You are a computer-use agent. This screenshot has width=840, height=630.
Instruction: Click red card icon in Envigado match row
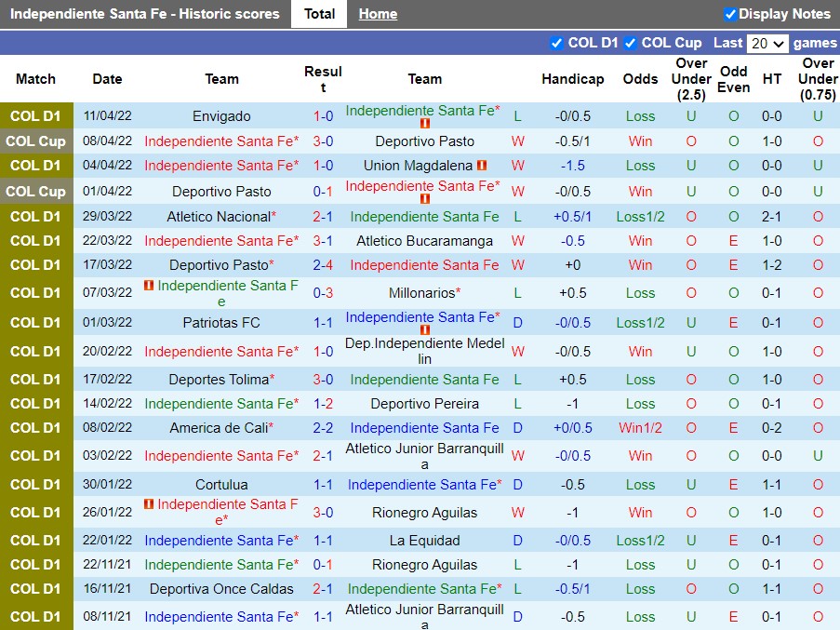(x=425, y=124)
